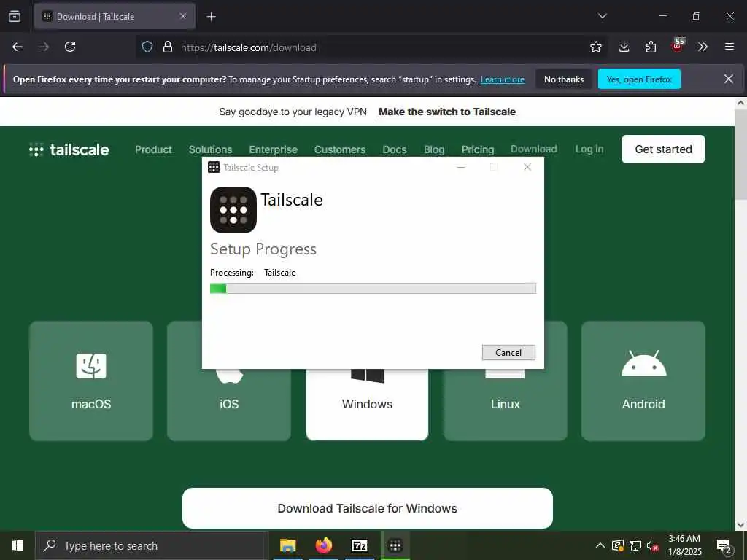Viewport: 747px width, 560px height.
Task: Click Make the switch to Tailscale link
Action: click(x=447, y=112)
